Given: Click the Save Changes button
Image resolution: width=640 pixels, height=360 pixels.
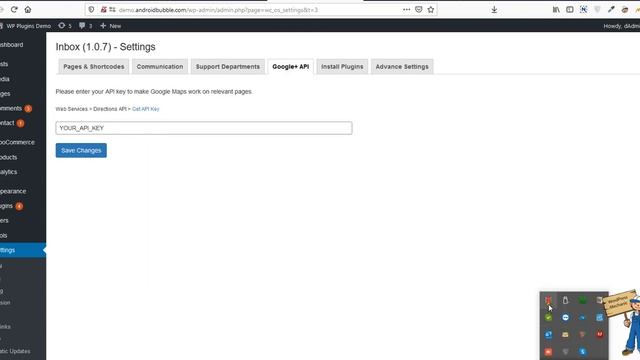Looking at the screenshot, I should click(81, 150).
